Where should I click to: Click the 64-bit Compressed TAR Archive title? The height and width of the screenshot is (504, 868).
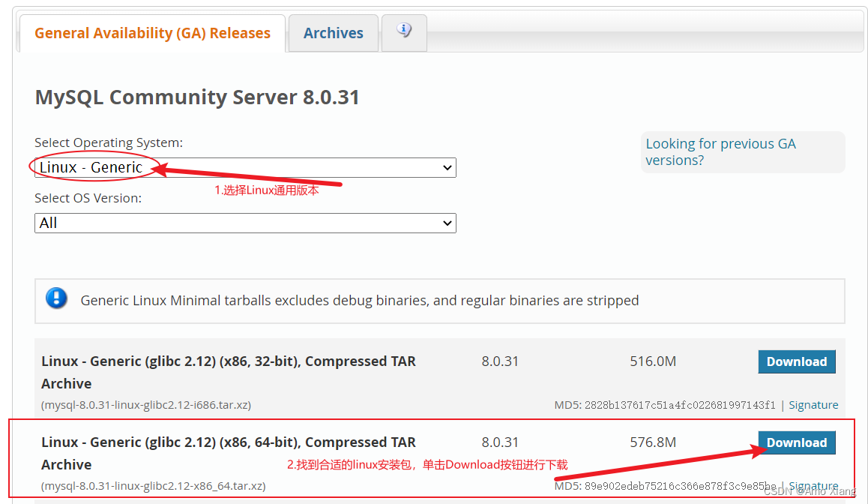(x=228, y=453)
